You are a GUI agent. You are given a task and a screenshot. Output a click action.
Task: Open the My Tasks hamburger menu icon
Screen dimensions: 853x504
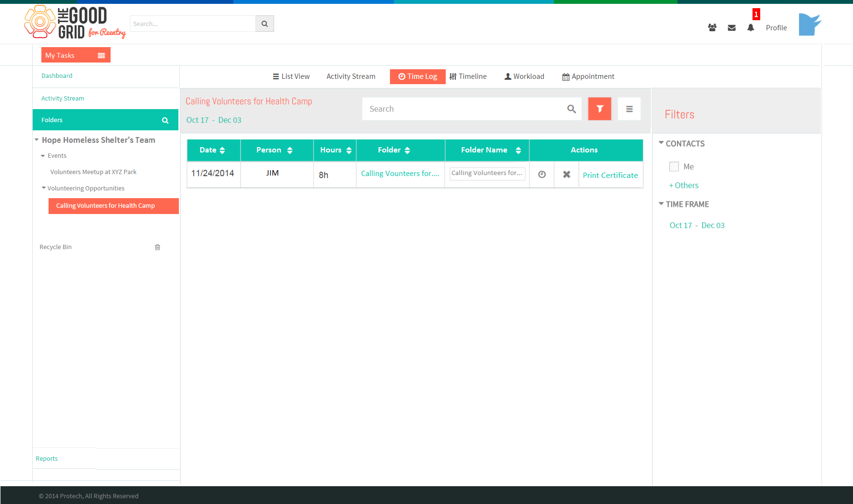click(x=101, y=55)
